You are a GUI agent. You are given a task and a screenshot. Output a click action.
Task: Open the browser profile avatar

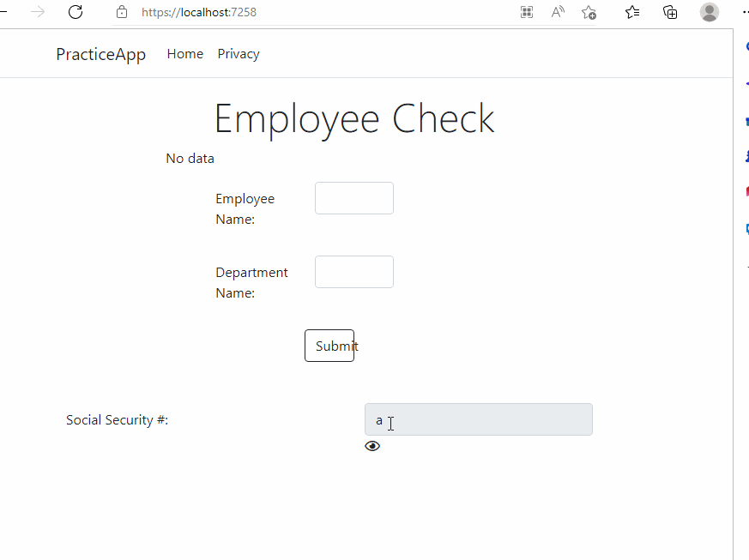point(710,12)
